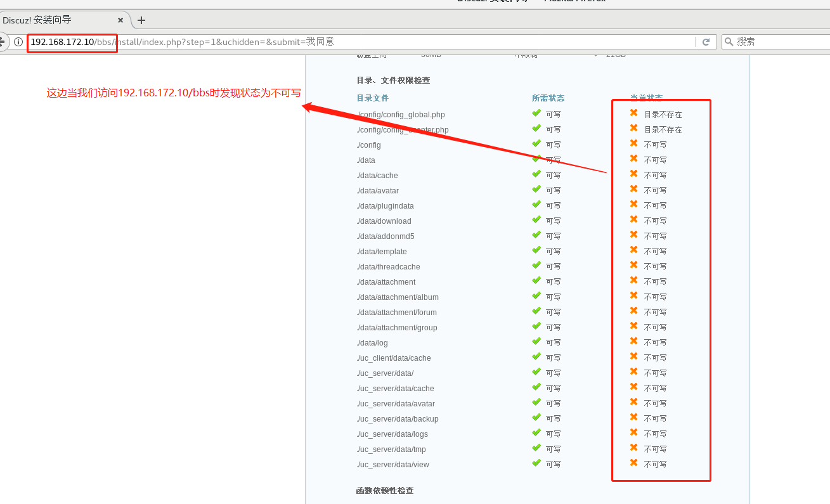
Task: Select the ./config/config_global.php path text
Action: pos(401,115)
